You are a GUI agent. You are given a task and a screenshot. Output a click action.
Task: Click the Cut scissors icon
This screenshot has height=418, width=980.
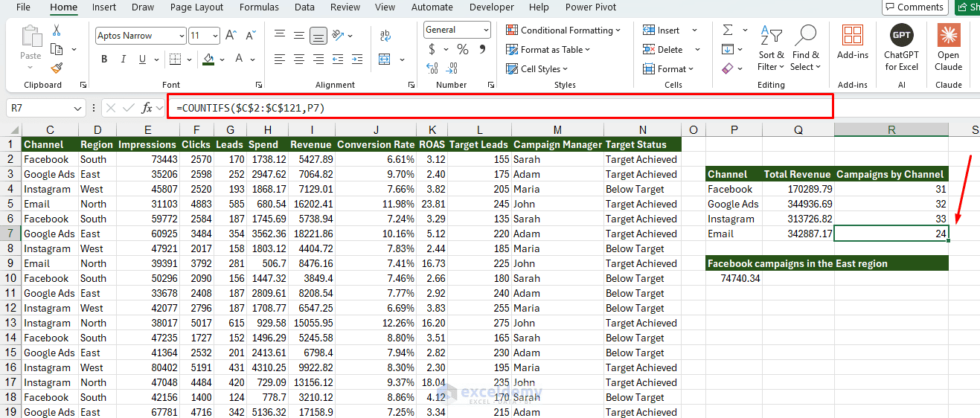point(57,30)
